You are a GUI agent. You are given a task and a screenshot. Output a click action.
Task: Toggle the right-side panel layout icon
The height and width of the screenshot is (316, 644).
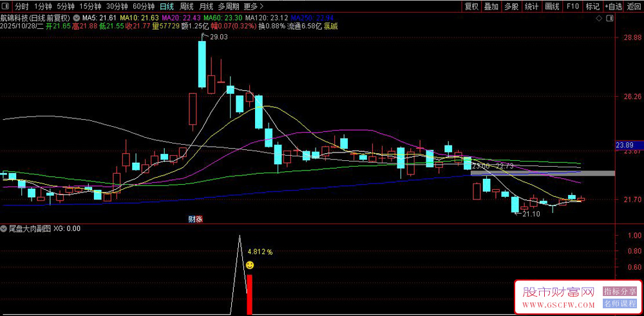tap(610, 19)
